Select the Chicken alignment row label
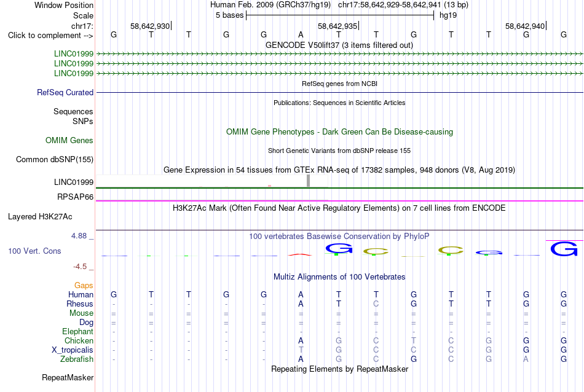584x392 pixels. pyautogui.click(x=79, y=341)
